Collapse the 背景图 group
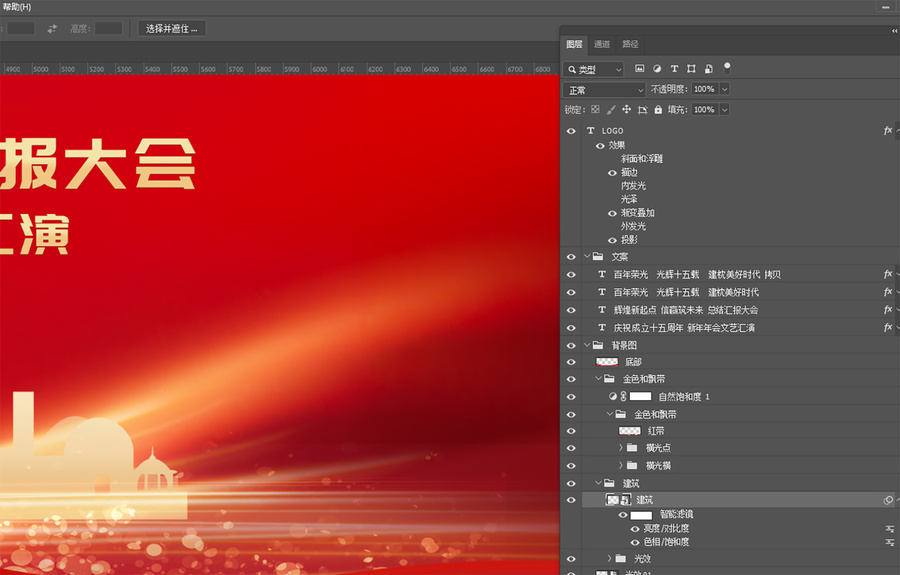This screenshot has width=900, height=575. click(x=587, y=345)
